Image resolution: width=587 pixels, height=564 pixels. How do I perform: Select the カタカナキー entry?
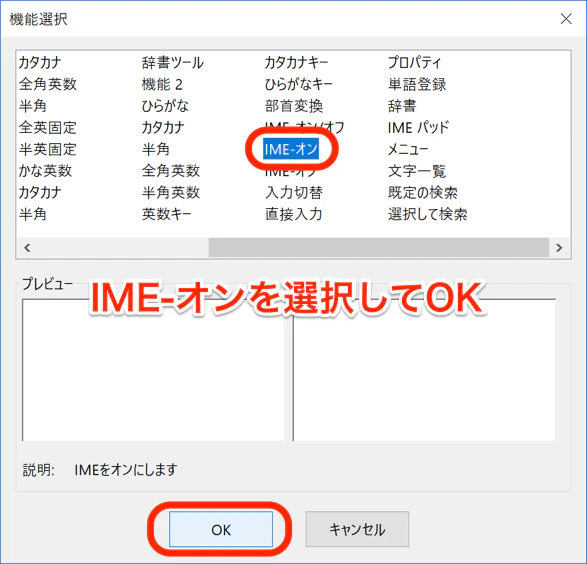[296, 63]
